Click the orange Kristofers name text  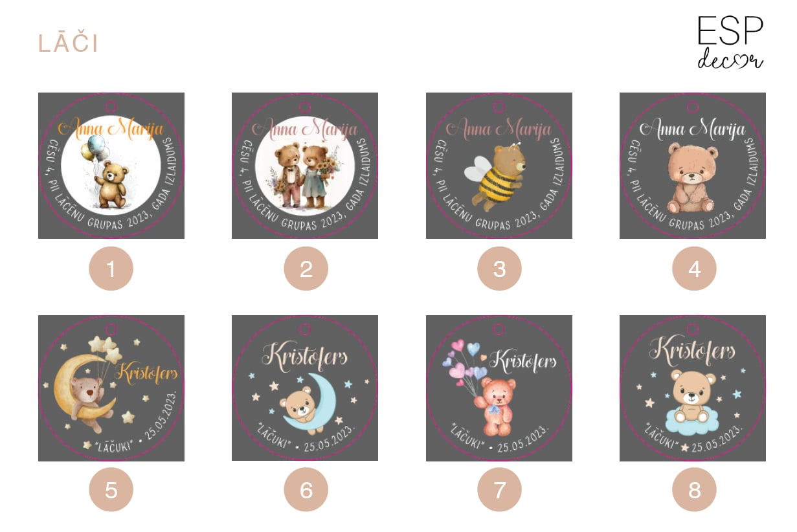click(x=146, y=373)
